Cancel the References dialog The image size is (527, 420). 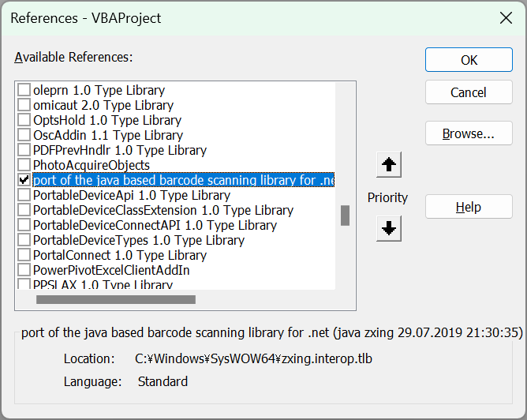click(x=469, y=92)
